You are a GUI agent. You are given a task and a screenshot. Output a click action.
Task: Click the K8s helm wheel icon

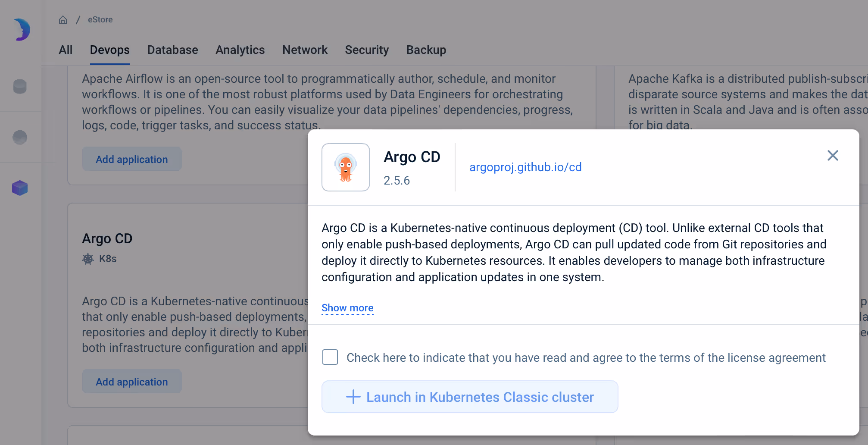coord(88,259)
